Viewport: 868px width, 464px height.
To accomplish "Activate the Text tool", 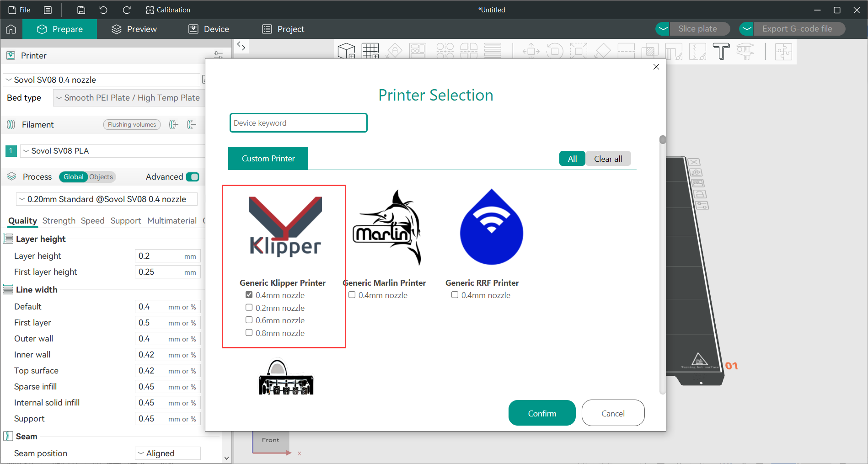I will click(722, 50).
